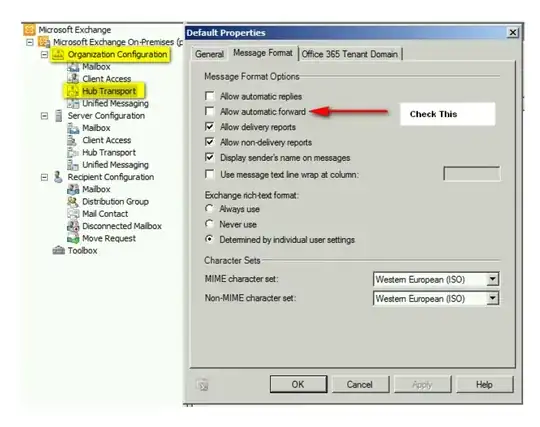Screen dimensions: 540x427
Task: Enable Use message text line wrap checkbox
Action: coord(209,174)
